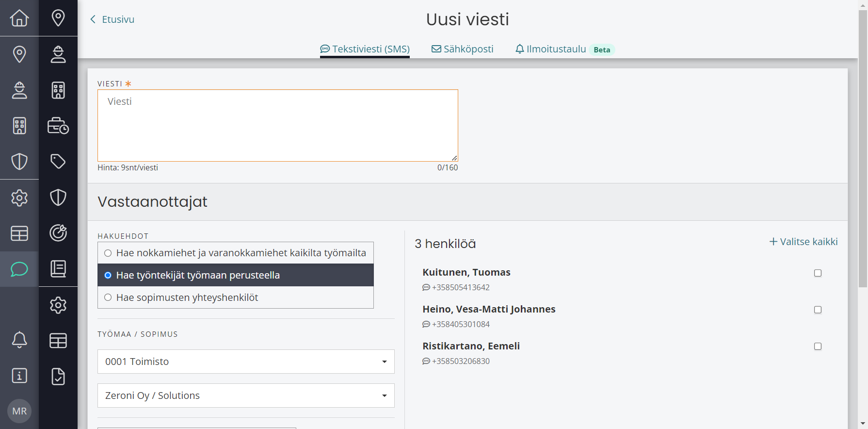Select radio Hae nokkamiehet ja varanokkamiehet kaikilta työmailta
The width and height of the screenshot is (868, 429).
click(108, 253)
